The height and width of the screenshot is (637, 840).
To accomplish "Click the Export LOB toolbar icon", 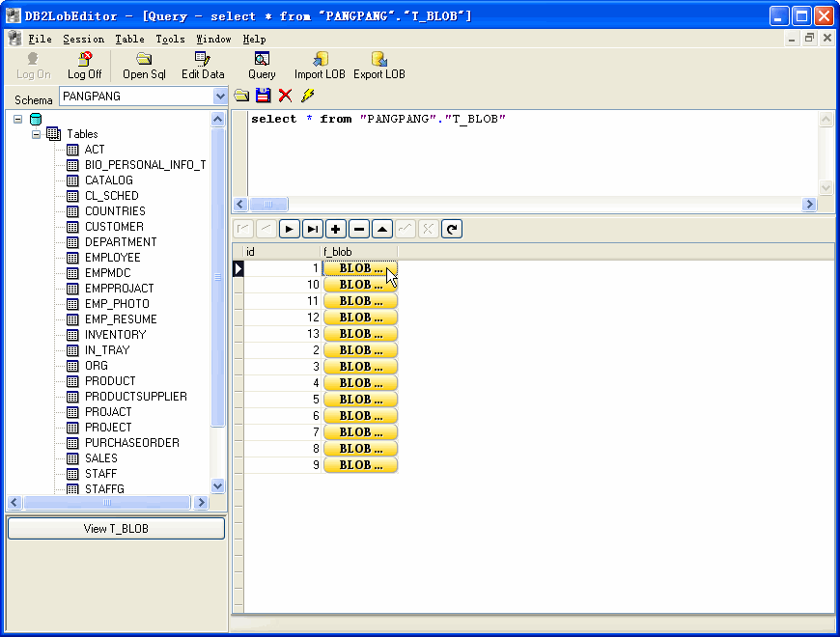I will click(378, 66).
